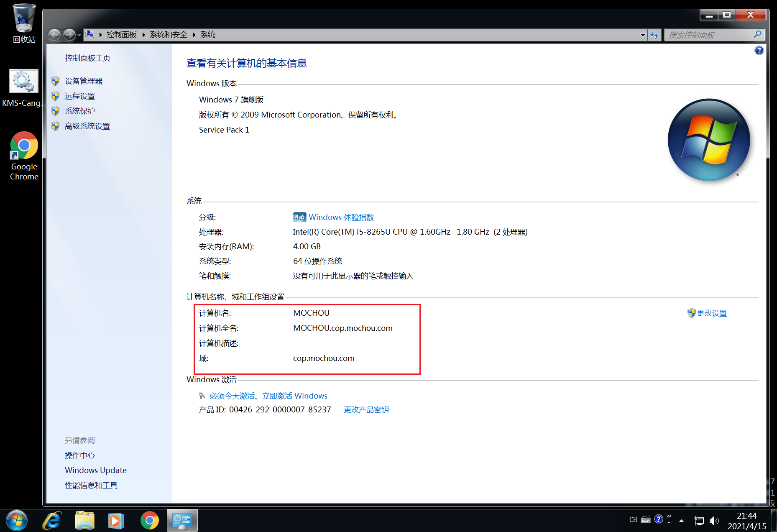Click the shield icon beside 系统保护

[55, 111]
